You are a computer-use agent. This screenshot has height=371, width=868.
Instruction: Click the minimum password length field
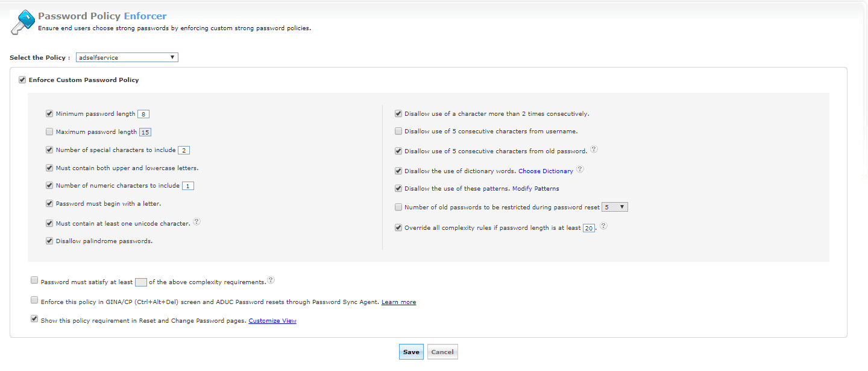[x=143, y=114]
